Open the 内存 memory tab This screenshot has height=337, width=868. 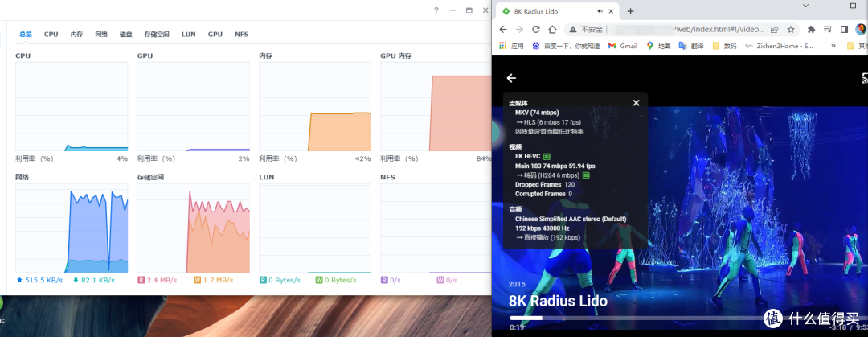click(76, 35)
